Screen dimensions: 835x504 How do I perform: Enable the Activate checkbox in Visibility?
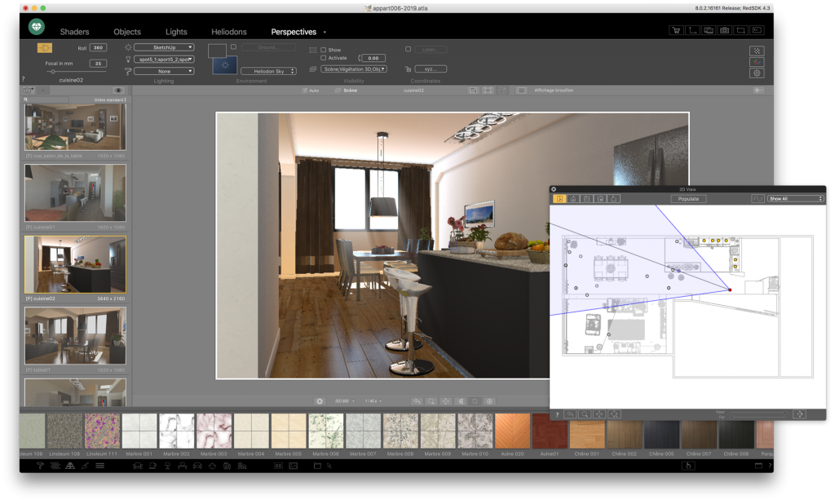322,57
